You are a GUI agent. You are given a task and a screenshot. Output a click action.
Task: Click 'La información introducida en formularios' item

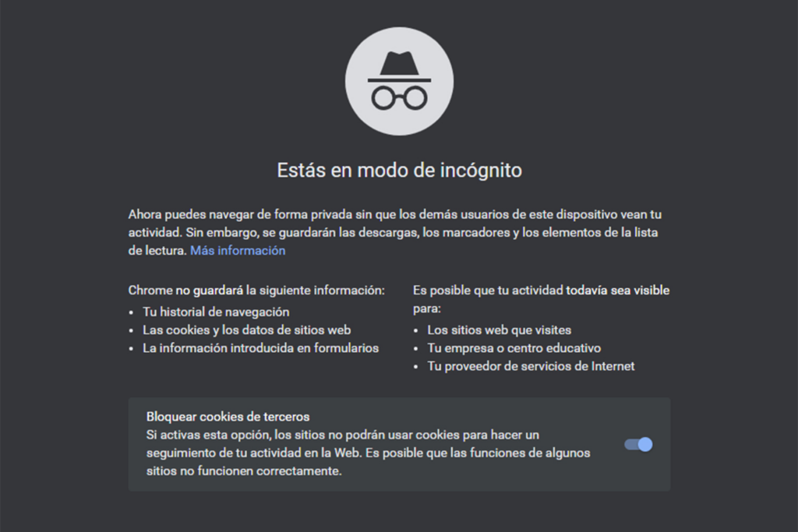pyautogui.click(x=260, y=348)
